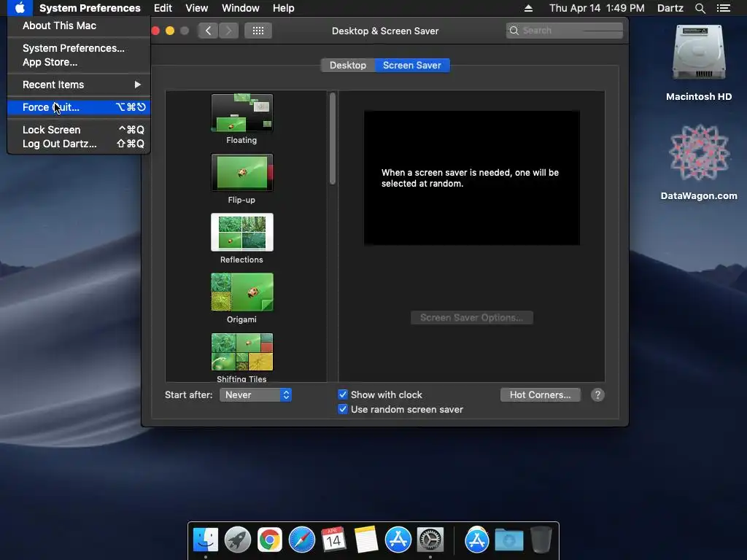Switch to the Screen Saver tab
Viewport: 747px width, 560px height.
(x=412, y=65)
